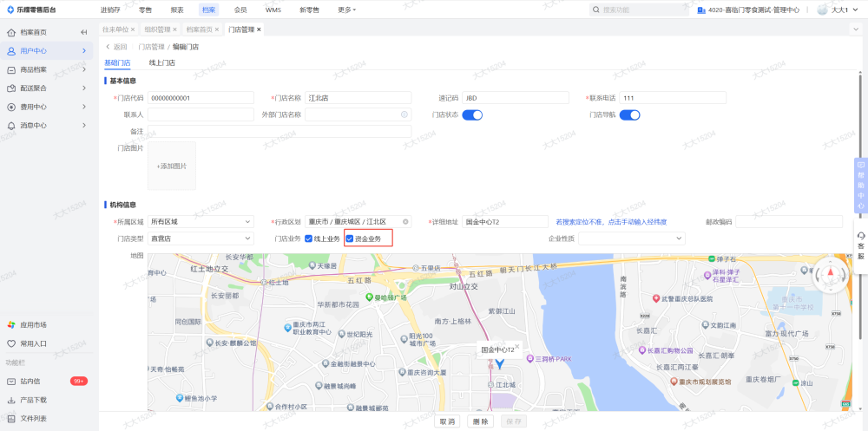Open the 所属区域 dropdown
868x431 pixels.
201,221
